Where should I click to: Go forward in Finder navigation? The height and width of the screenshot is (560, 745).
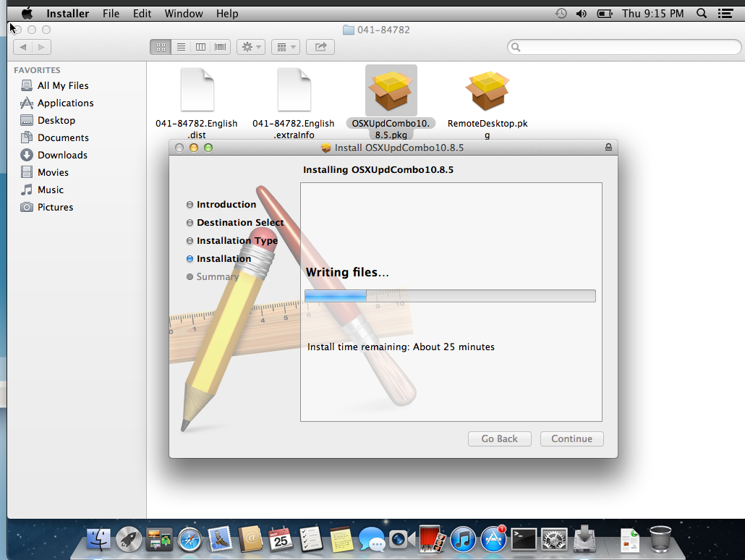[x=41, y=47]
